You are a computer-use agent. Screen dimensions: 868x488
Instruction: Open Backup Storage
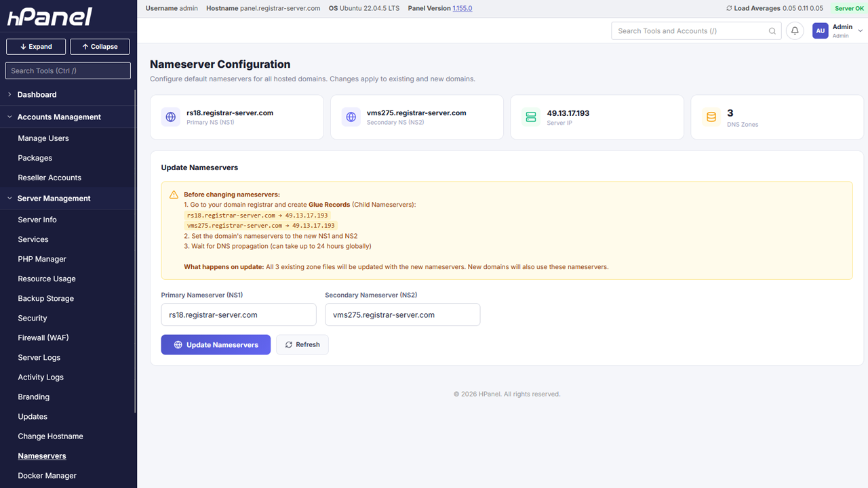[x=46, y=298]
